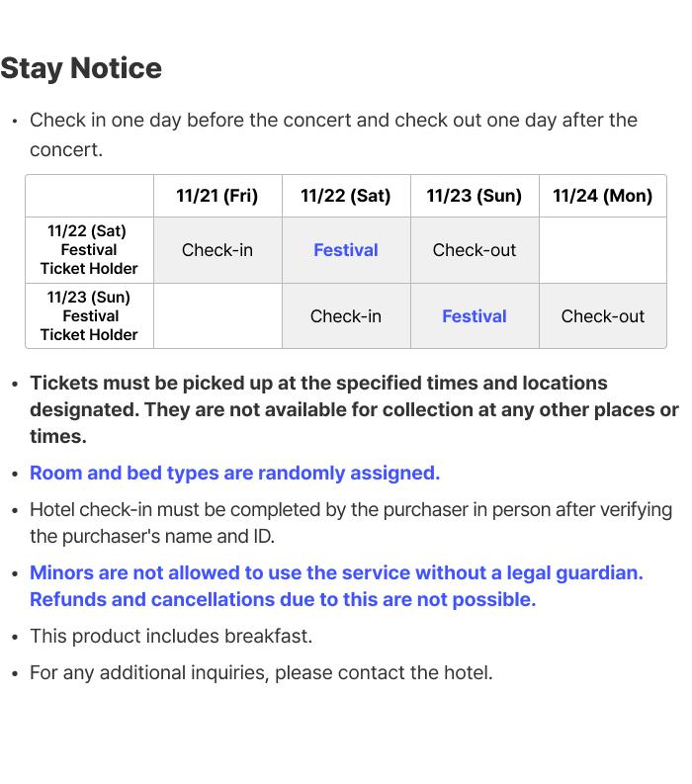Click the "11/21 (Fri)" column header
The image size is (692, 784).
click(217, 196)
